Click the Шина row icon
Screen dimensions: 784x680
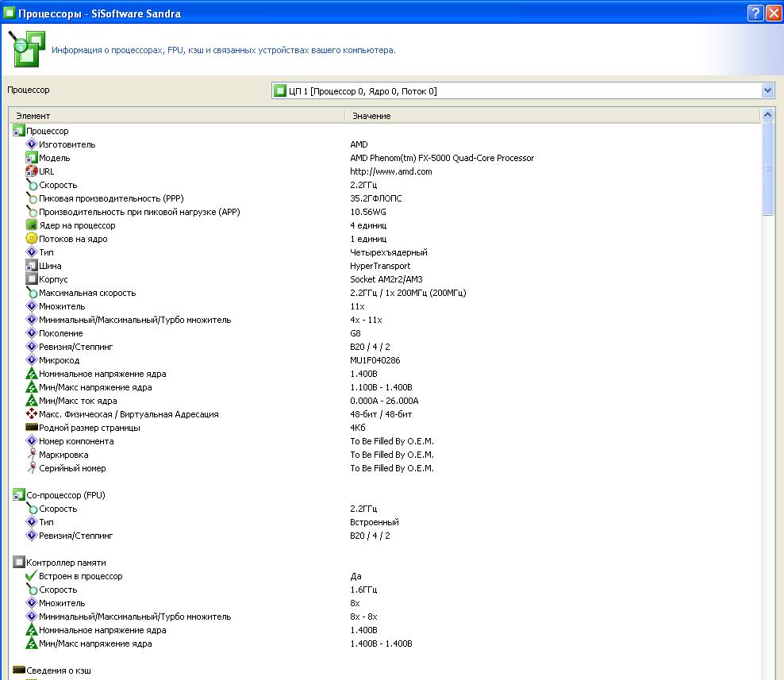[32, 266]
